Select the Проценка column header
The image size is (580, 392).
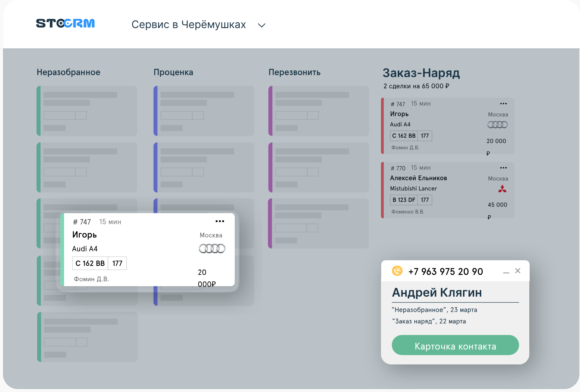coord(173,72)
